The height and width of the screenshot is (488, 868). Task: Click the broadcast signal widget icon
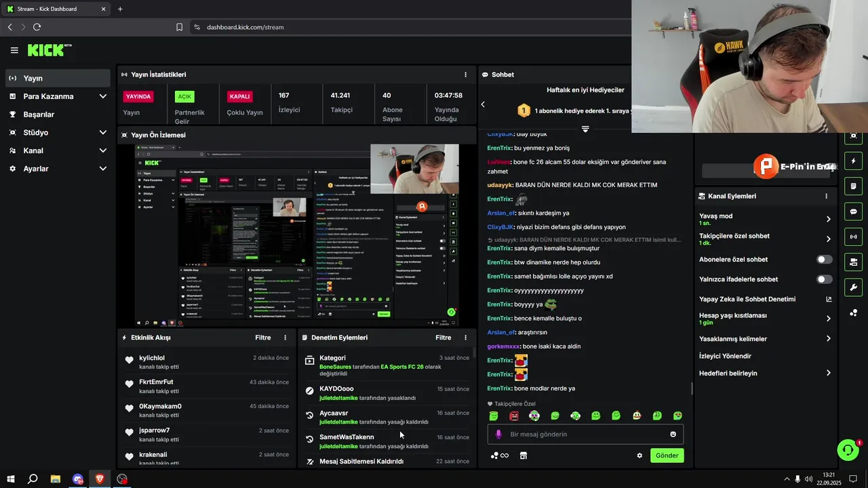853,237
